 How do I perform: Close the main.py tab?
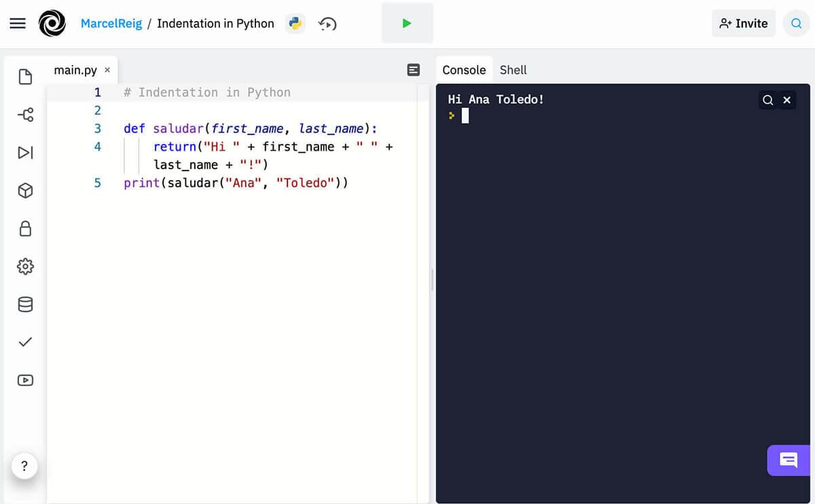[107, 70]
